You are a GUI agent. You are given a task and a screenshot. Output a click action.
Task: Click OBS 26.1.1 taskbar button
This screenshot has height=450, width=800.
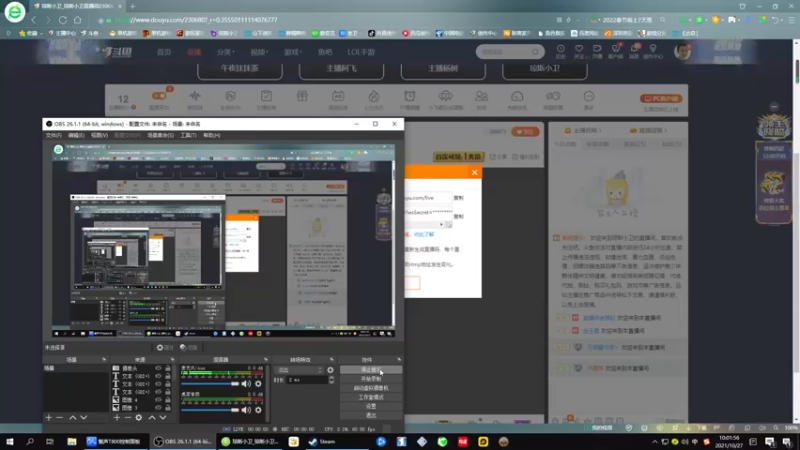pyautogui.click(x=183, y=442)
